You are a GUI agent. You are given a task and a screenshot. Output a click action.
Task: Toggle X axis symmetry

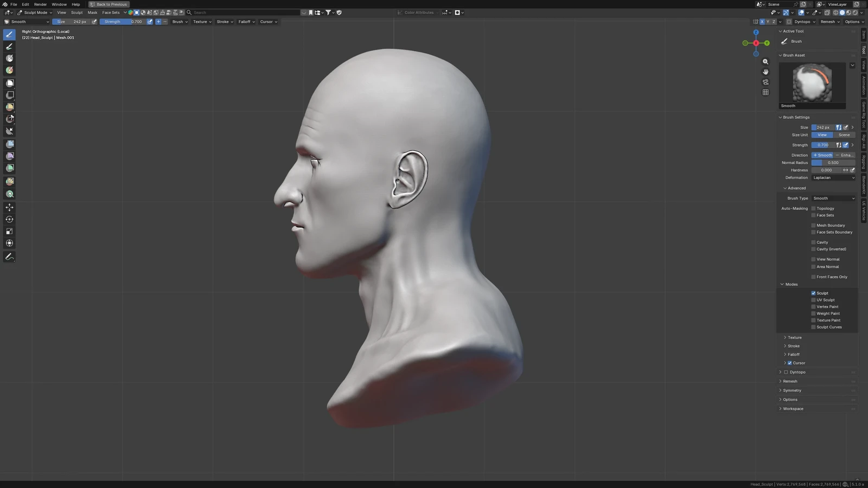pos(762,22)
